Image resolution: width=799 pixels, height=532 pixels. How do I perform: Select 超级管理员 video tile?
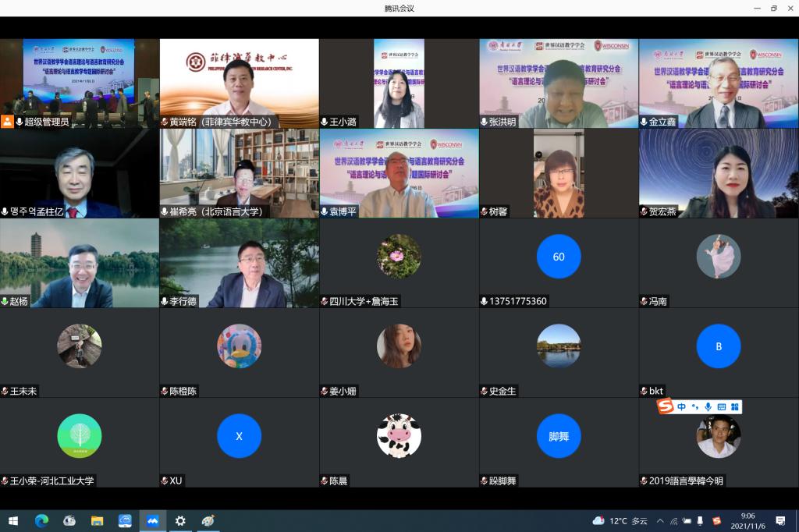[x=79, y=83]
